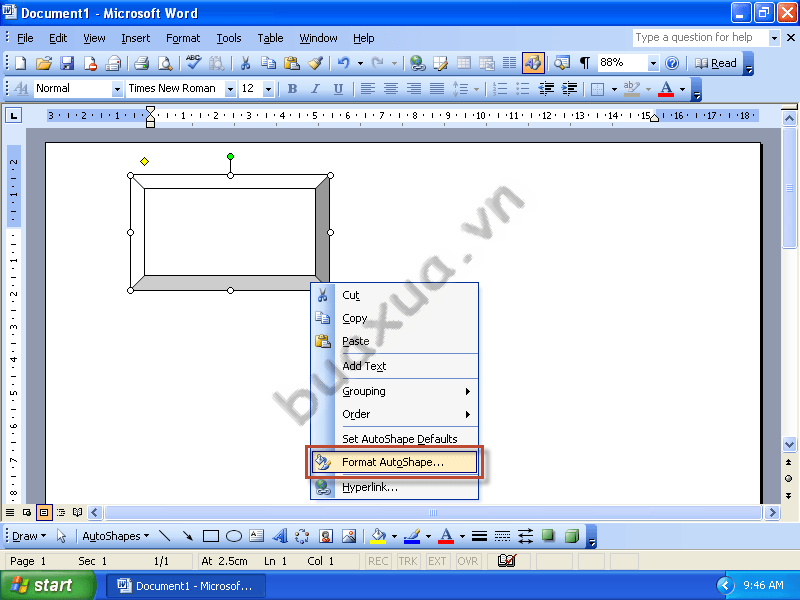Click the Cut scissors toolbar icon
The width and height of the screenshot is (800, 600).
pyautogui.click(x=245, y=63)
